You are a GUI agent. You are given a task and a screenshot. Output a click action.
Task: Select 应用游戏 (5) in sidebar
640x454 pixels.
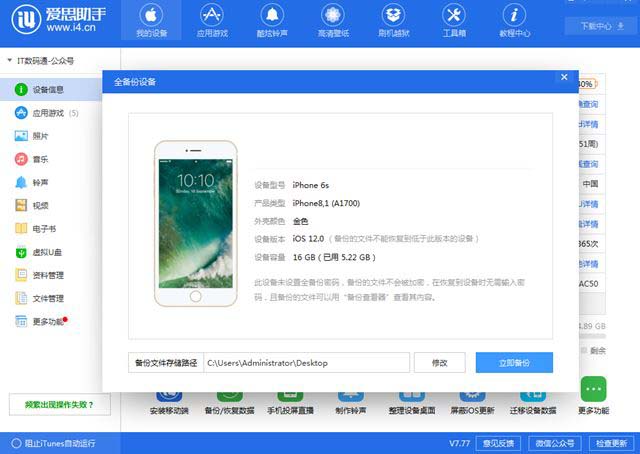point(51,113)
